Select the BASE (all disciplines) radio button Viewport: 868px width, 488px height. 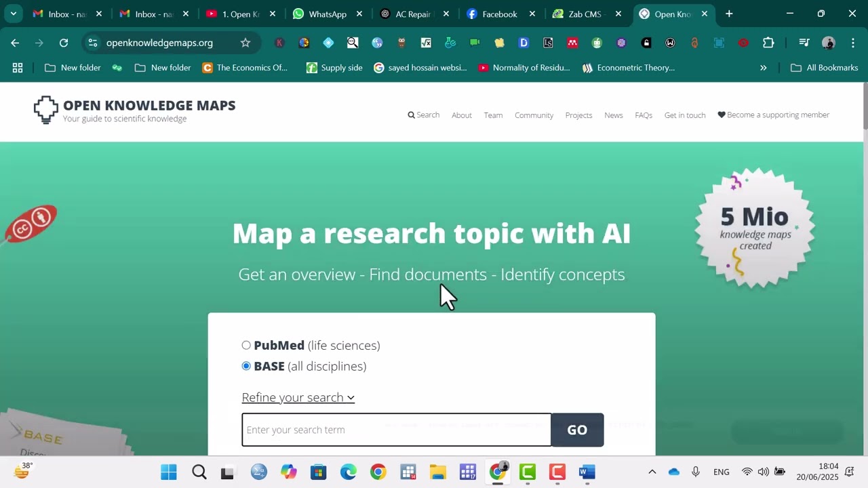(x=246, y=366)
